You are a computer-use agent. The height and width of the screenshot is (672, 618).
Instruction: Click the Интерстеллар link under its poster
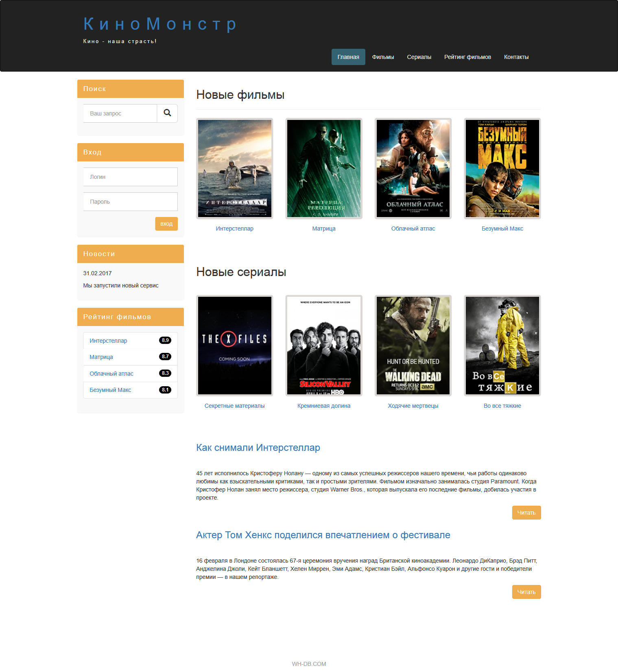coord(235,228)
